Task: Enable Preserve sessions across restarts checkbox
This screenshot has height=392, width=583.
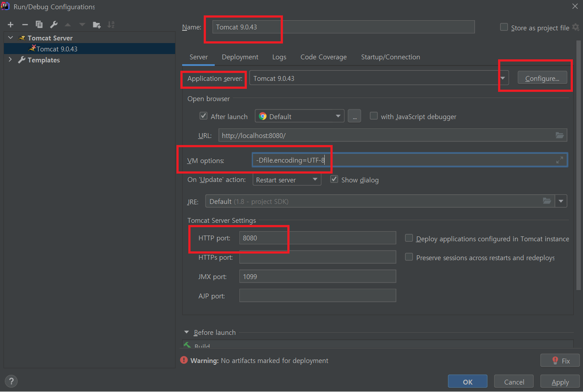Action: [409, 257]
